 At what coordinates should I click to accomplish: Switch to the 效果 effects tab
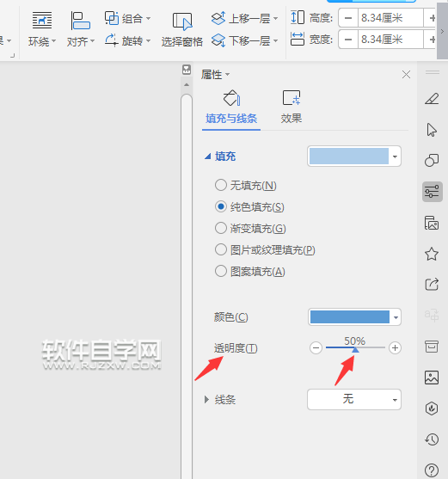292,107
